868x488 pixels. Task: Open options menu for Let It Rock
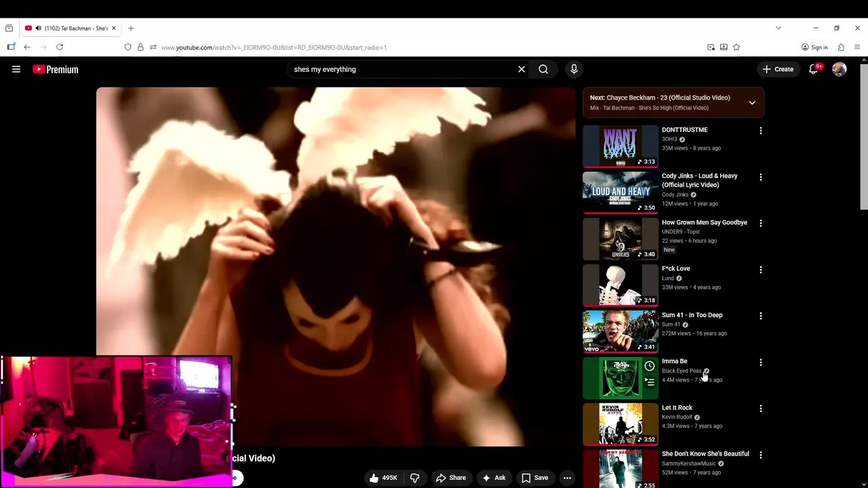click(x=760, y=409)
